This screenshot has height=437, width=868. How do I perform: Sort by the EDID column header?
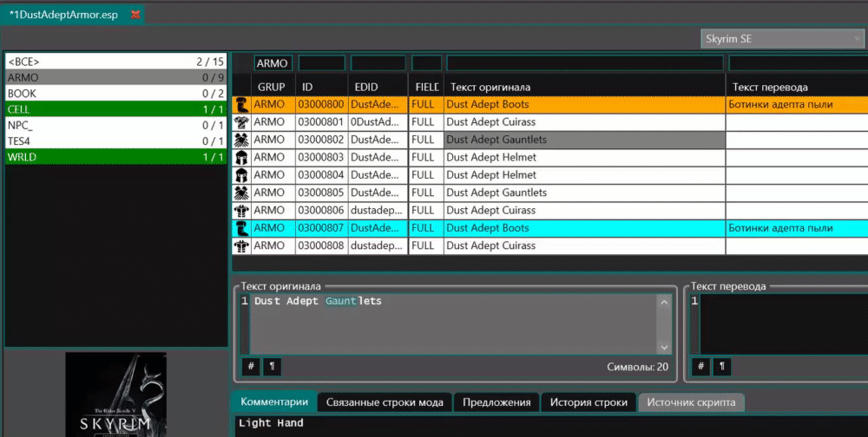378,87
